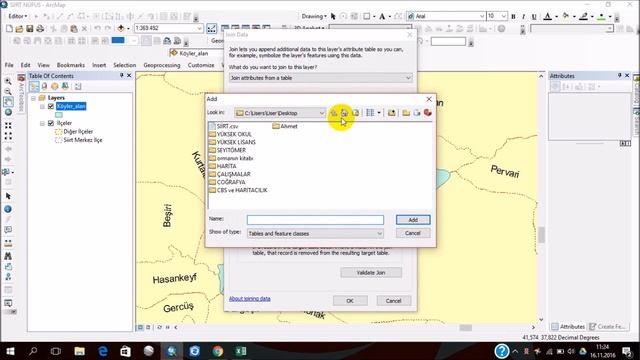Click List By Drawing Order icon

click(x=34, y=86)
